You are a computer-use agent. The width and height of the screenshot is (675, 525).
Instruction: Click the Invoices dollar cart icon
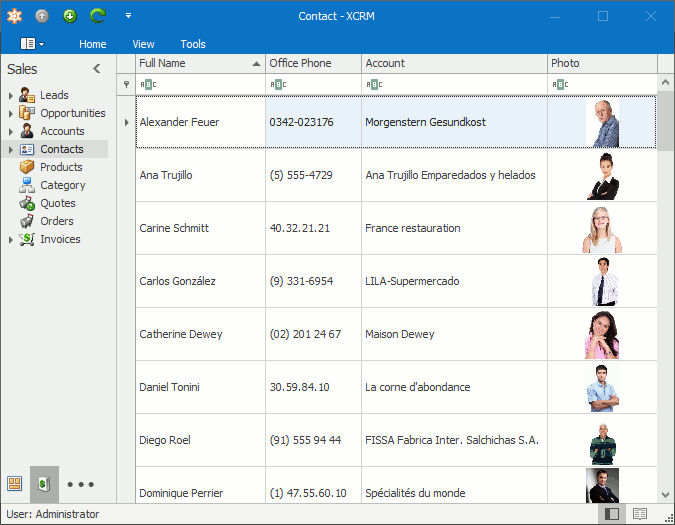tap(27, 239)
